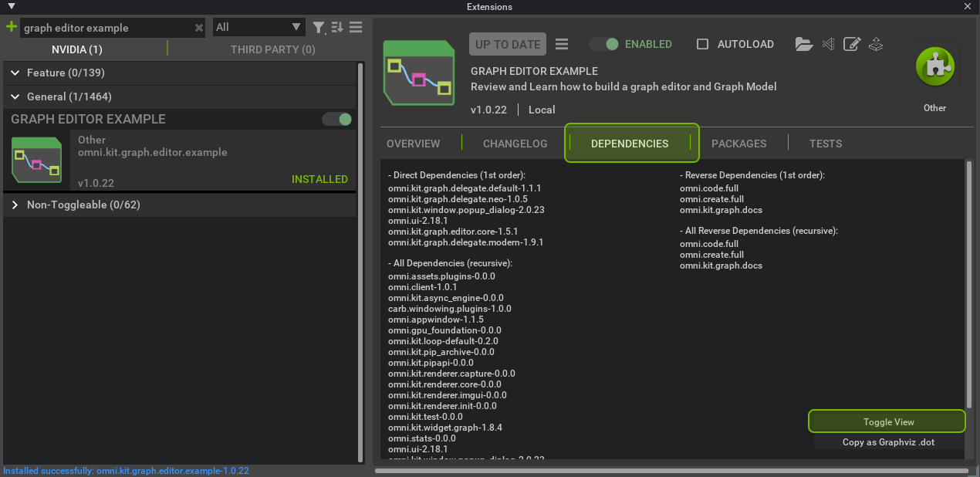Open the PACKAGES tab

pos(738,144)
